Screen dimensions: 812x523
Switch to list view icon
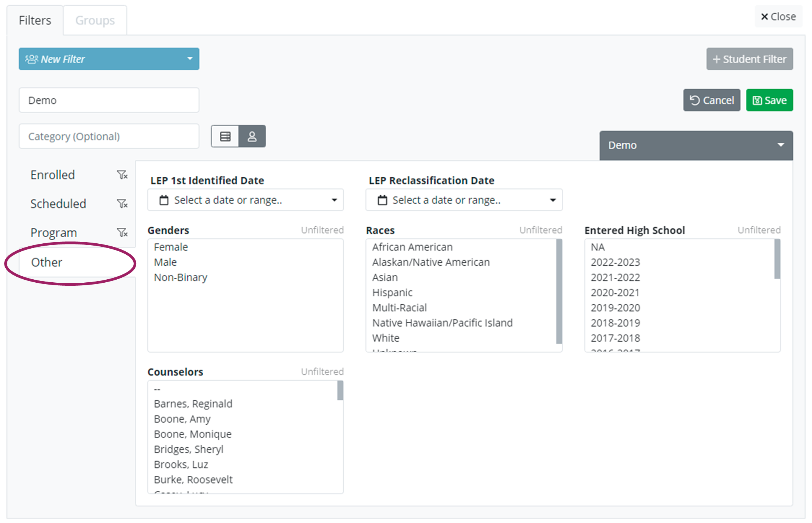pyautogui.click(x=225, y=137)
